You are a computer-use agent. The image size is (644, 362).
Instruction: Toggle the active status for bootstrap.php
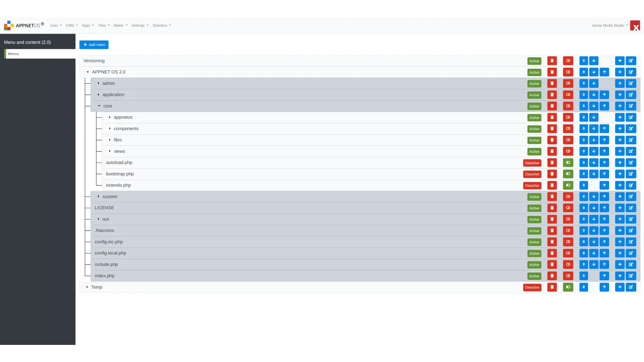[568, 174]
